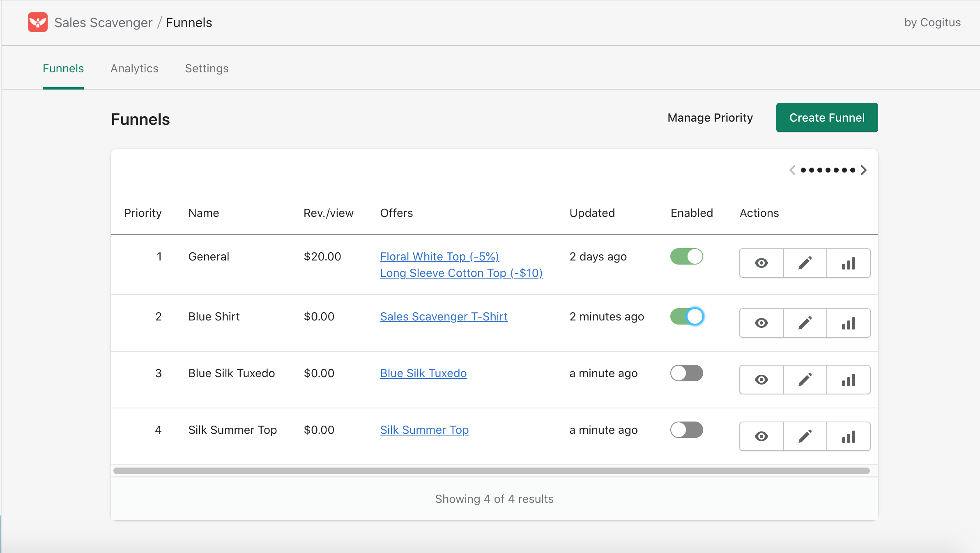Screen dimensions: 980x553
Task: Click the Priority column header
Action: [x=143, y=213]
